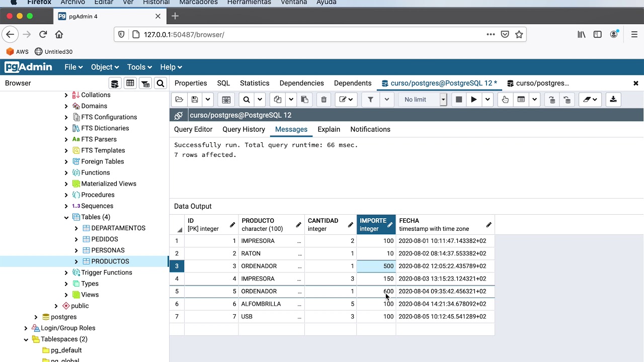Image resolution: width=644 pixels, height=362 pixels.
Task: Click the Find magnifier in query toolbar
Action: (x=247, y=100)
